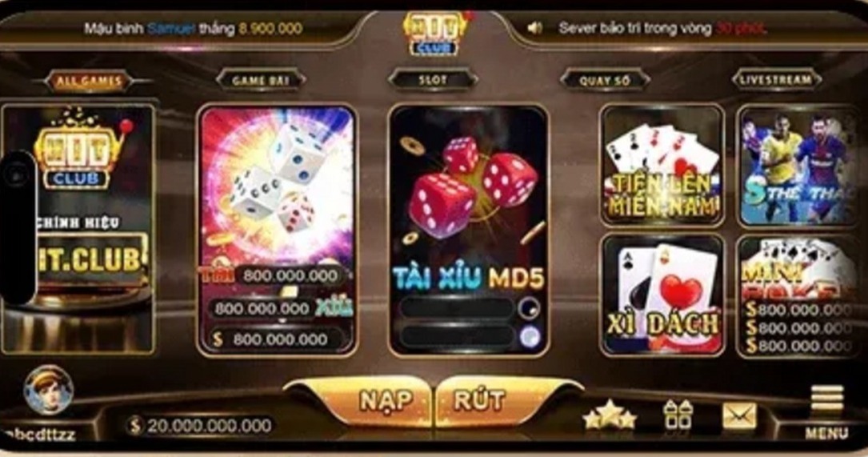The width and height of the screenshot is (868, 457).
Task: Switch to the SLOT tab
Action: point(432,80)
